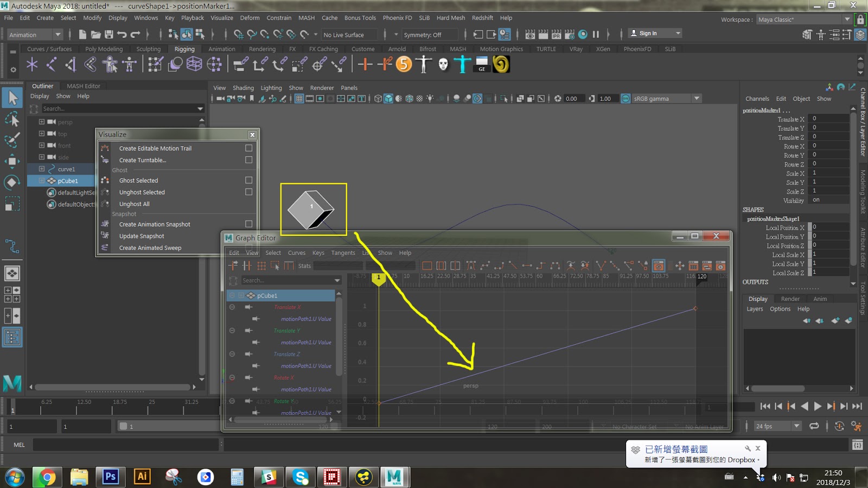Click the HumanIK character icon on Rigging shelf
Image resolution: width=868 pixels, height=488 pixels.
click(423, 64)
